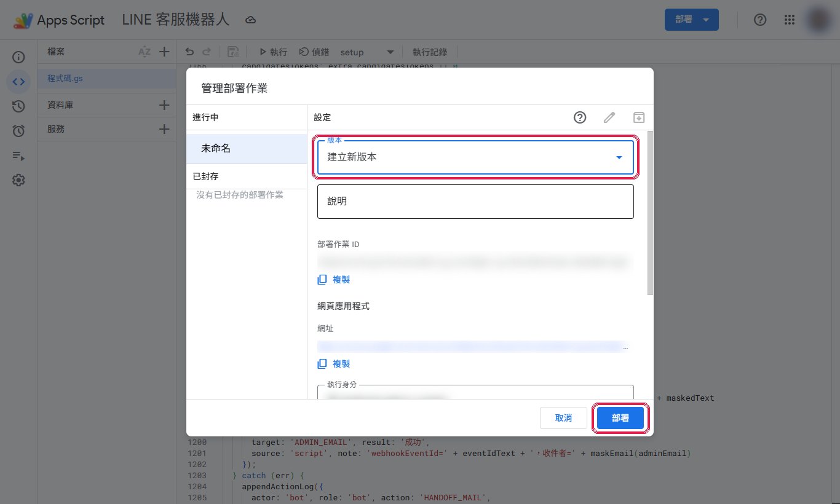The width and height of the screenshot is (840, 504).
Task: Click the redo arrow in editor toolbar
Action: pyautogui.click(x=207, y=52)
